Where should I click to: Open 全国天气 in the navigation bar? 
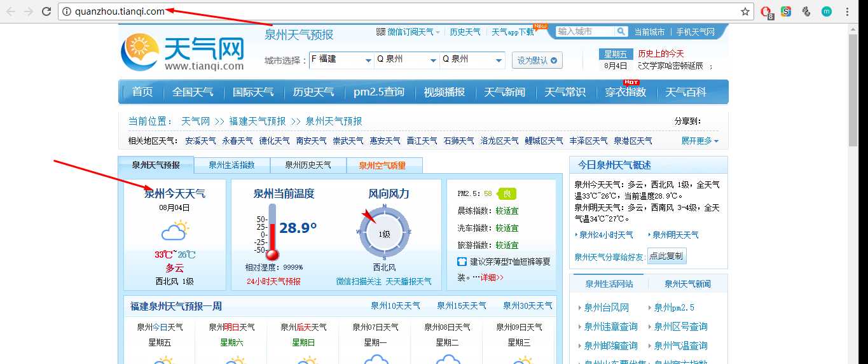(193, 92)
